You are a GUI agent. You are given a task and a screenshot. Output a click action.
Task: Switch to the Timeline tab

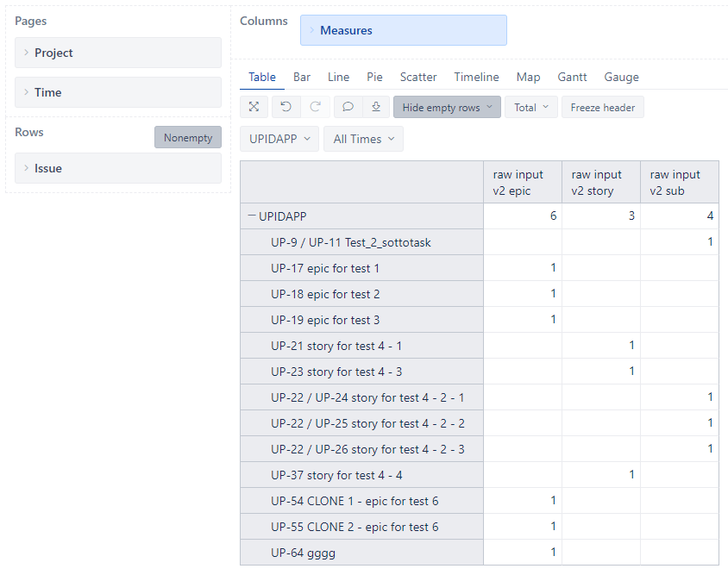pyautogui.click(x=476, y=77)
